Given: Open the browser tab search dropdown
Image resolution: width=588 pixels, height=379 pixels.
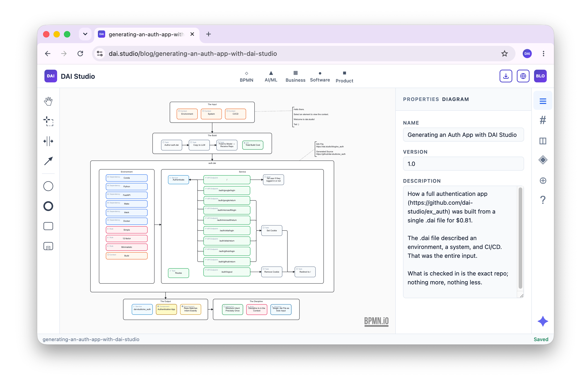Looking at the screenshot, I should [85, 34].
